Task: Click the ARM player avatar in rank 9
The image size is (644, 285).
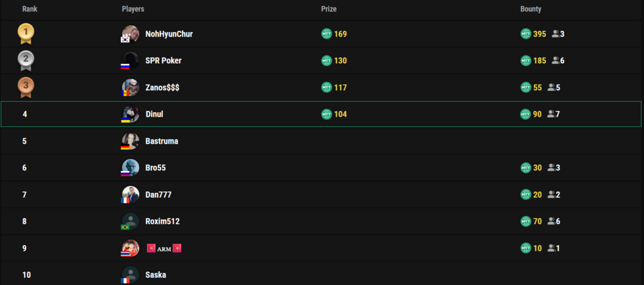Action: click(x=130, y=248)
